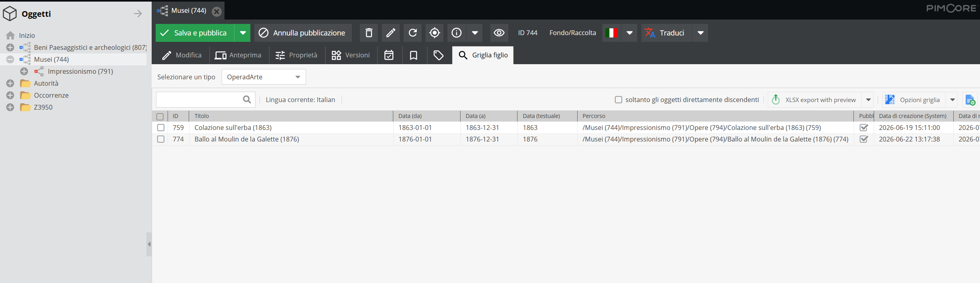Click Salva e pubblica button
This screenshot has height=283, width=980.
tap(195, 33)
